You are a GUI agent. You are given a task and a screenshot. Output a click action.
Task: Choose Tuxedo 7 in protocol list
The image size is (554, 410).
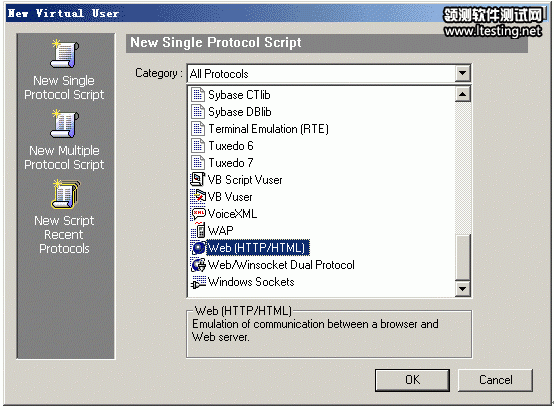pos(231,163)
